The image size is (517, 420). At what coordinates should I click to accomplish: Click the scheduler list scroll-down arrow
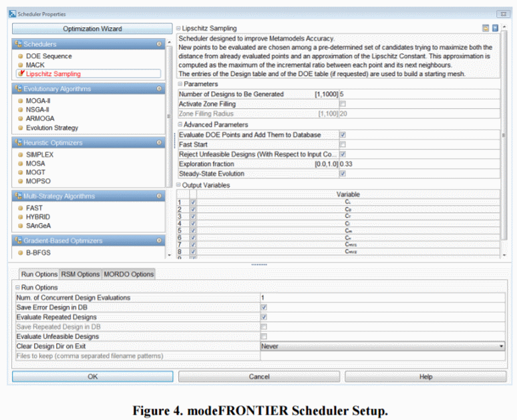[170, 255]
